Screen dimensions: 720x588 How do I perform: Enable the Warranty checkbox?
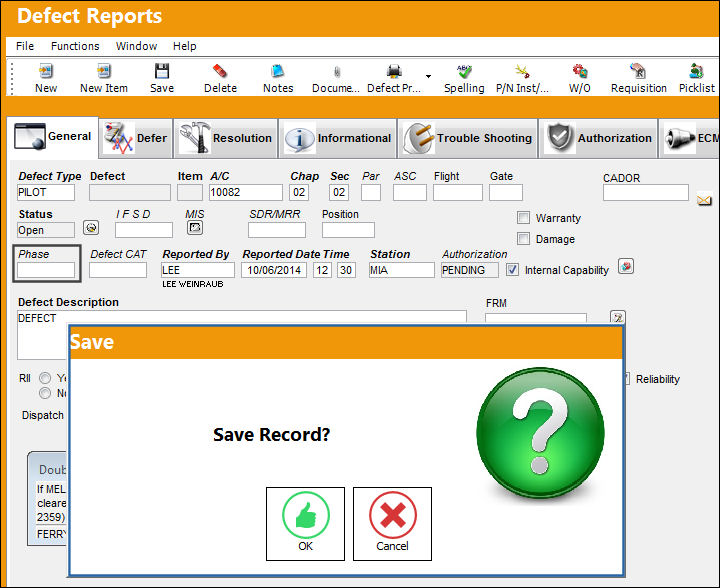tap(523, 218)
